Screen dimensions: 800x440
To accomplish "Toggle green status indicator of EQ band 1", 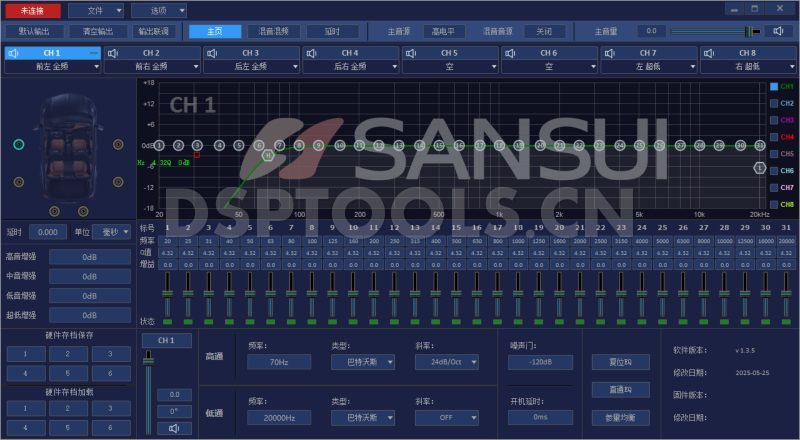I will (x=167, y=322).
